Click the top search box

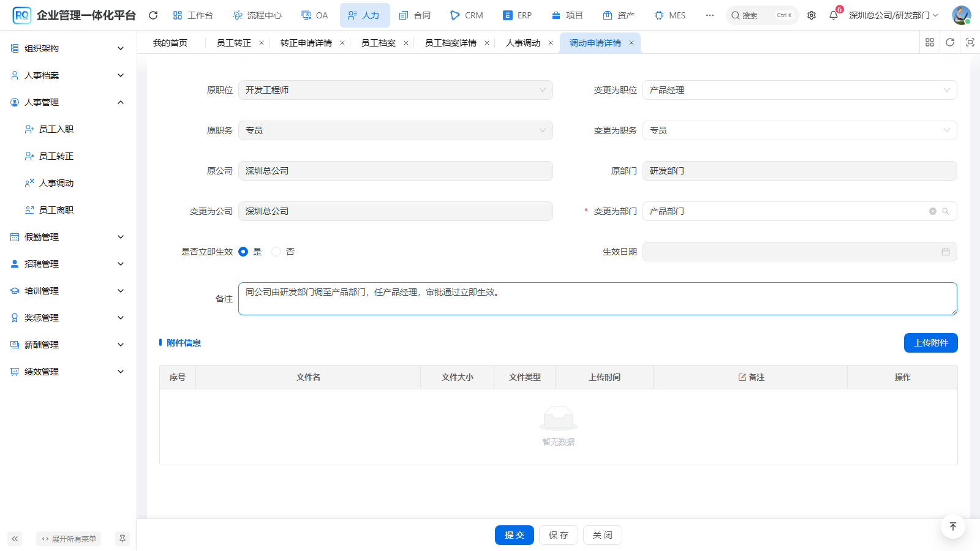click(x=762, y=15)
